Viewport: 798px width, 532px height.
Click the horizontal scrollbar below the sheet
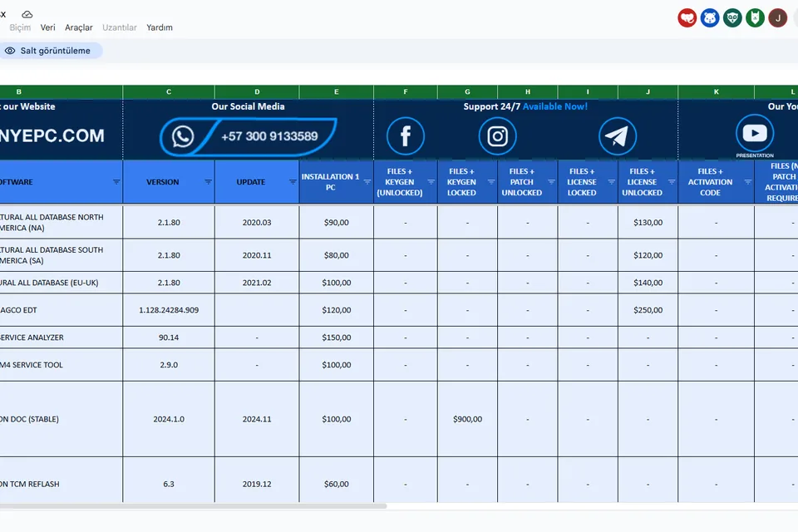[194, 506]
